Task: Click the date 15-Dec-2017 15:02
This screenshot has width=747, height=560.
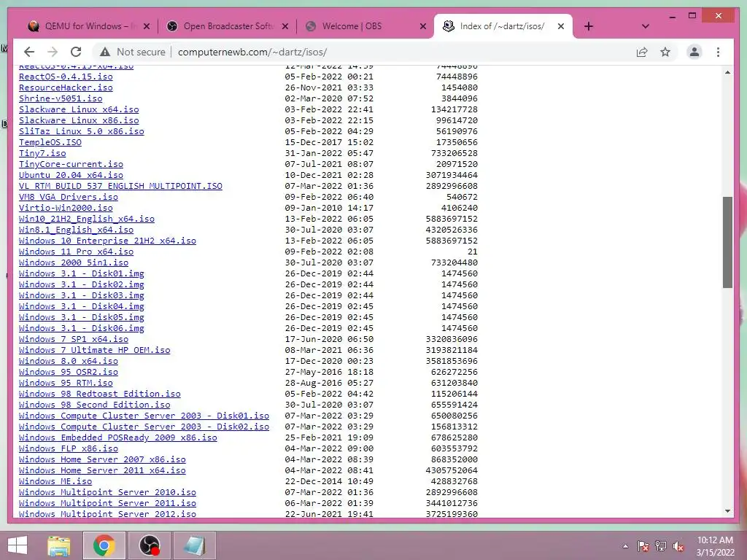Action: [329, 142]
